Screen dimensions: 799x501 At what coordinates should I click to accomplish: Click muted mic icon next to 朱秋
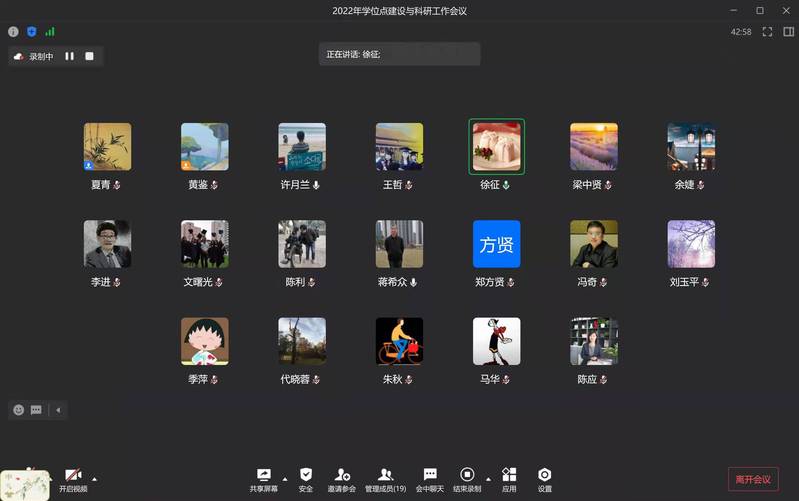pyautogui.click(x=409, y=380)
